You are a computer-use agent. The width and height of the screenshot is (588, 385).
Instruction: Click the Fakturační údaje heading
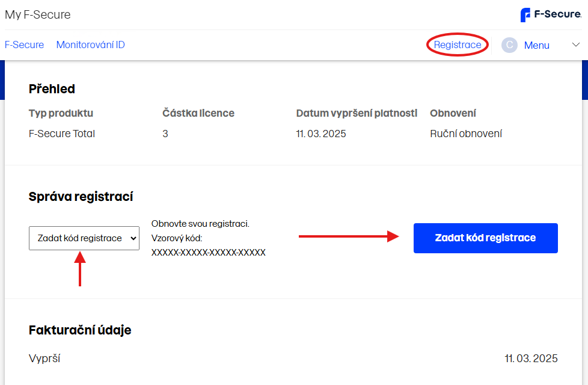(80, 330)
